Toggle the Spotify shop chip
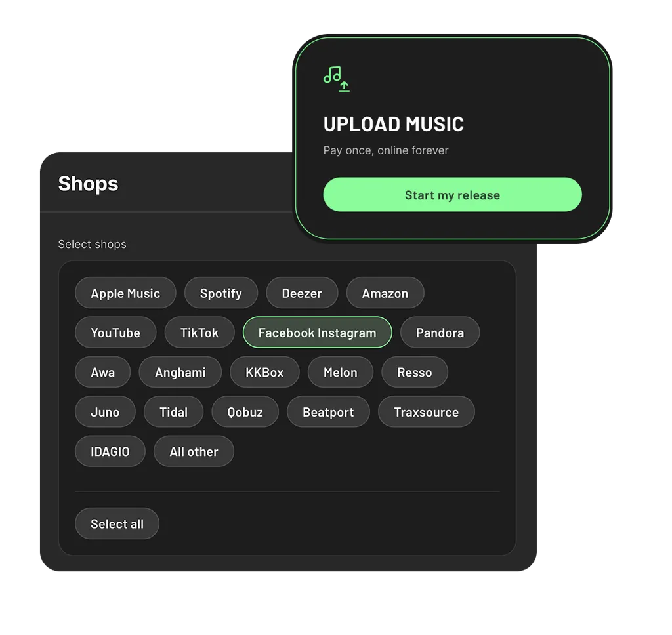 [x=220, y=293]
